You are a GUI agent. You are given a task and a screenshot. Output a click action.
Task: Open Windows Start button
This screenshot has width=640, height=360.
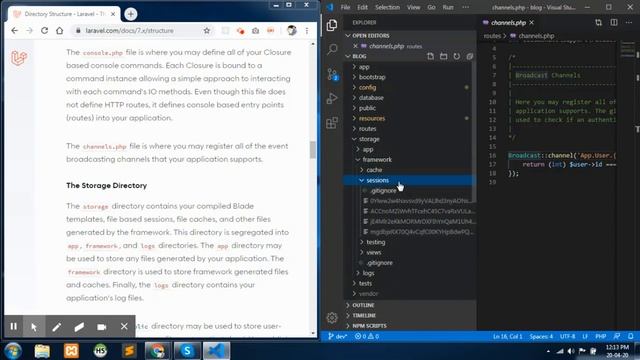tap(13, 351)
